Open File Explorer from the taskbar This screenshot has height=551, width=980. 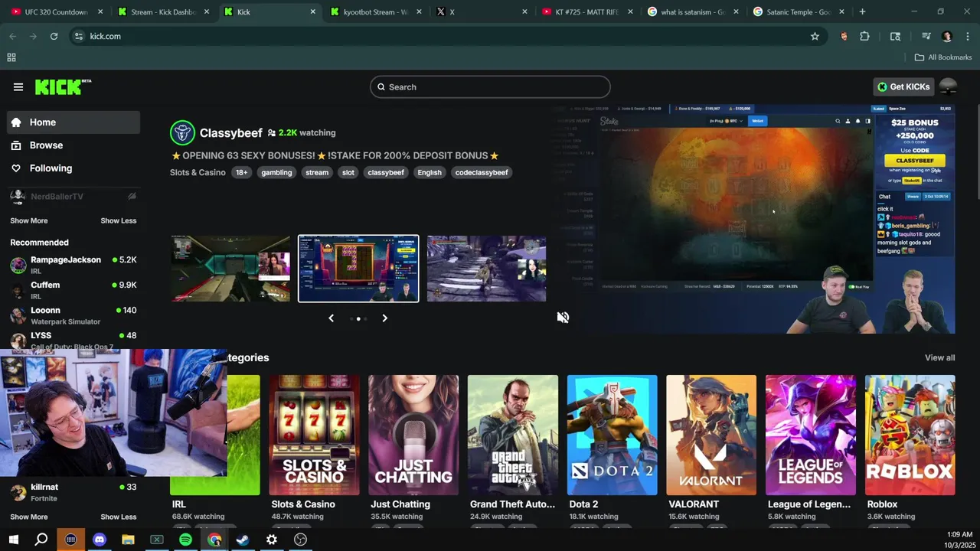(x=128, y=540)
